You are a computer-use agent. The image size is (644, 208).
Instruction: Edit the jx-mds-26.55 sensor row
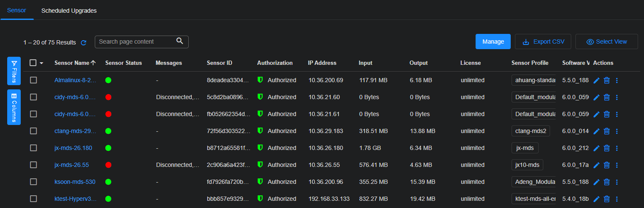click(x=597, y=165)
